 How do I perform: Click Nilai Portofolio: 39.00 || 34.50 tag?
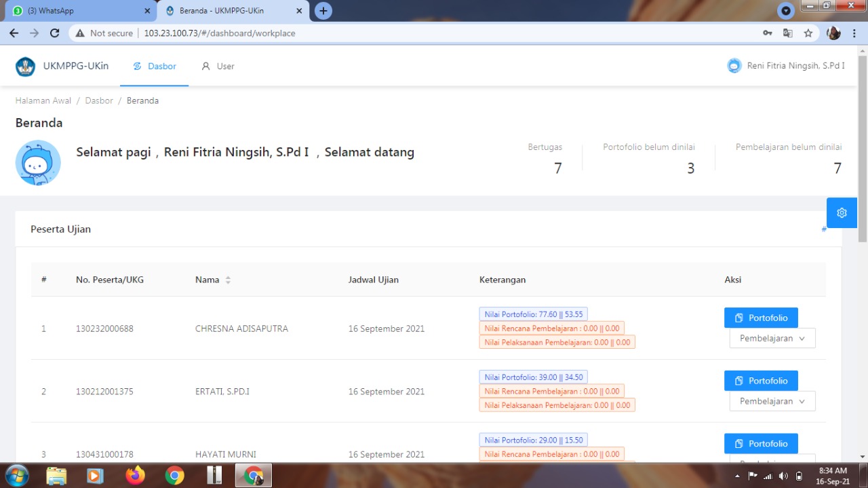tap(534, 377)
